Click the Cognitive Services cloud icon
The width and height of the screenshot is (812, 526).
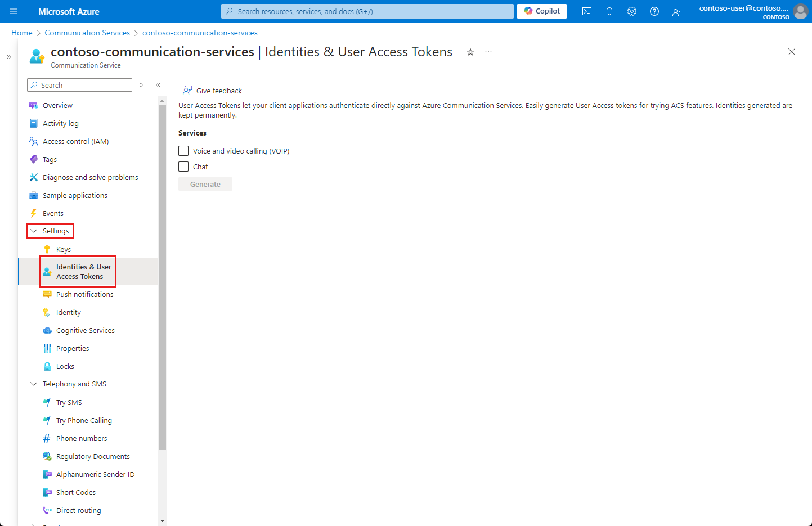point(47,330)
